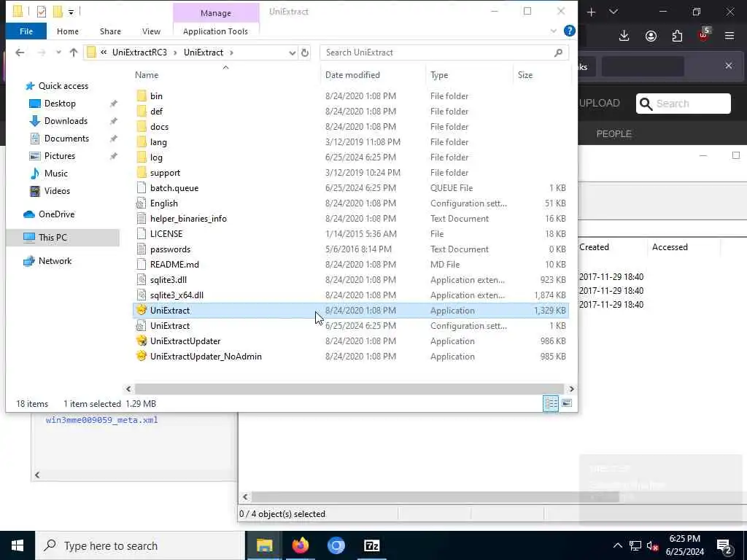Open the address bar history dropdown
Screen dimensions: 747x560
pos(292,52)
